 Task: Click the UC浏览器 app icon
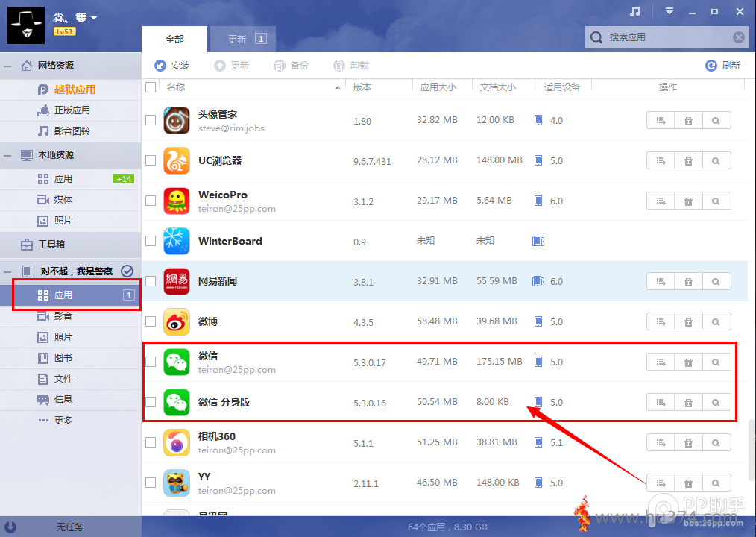(177, 160)
